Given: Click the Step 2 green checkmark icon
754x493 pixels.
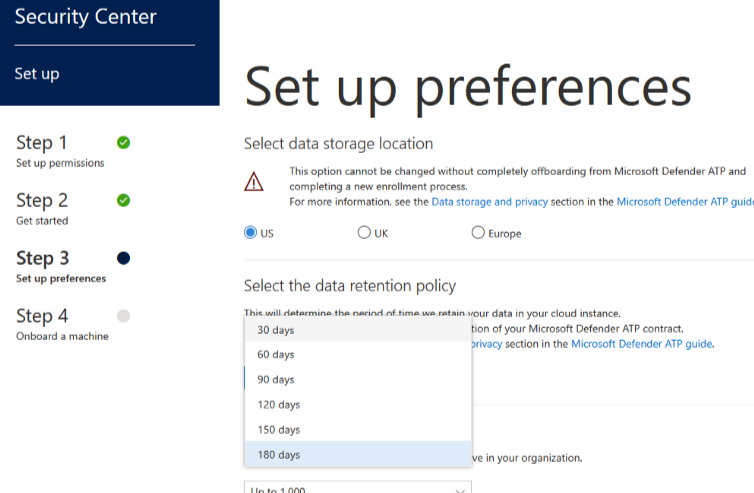Looking at the screenshot, I should [124, 200].
